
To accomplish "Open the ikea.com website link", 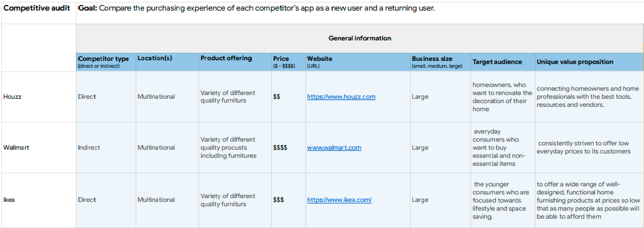I will pyautogui.click(x=339, y=199).
